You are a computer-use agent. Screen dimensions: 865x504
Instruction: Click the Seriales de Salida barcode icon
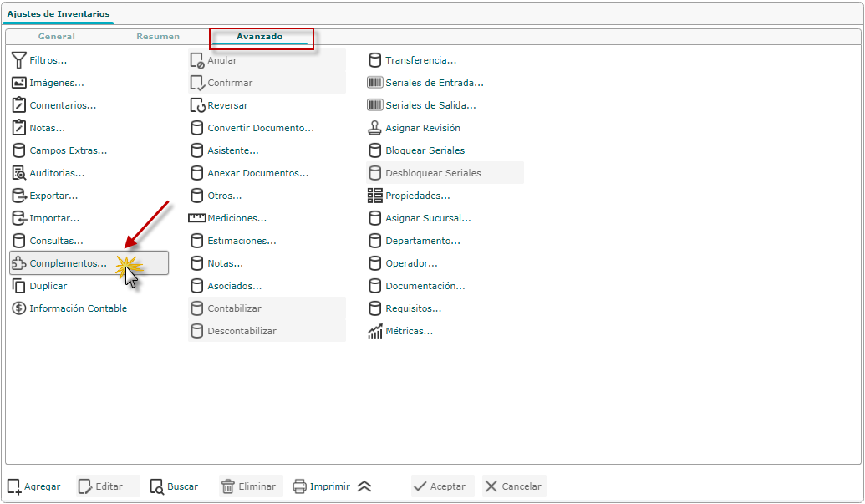pos(375,105)
